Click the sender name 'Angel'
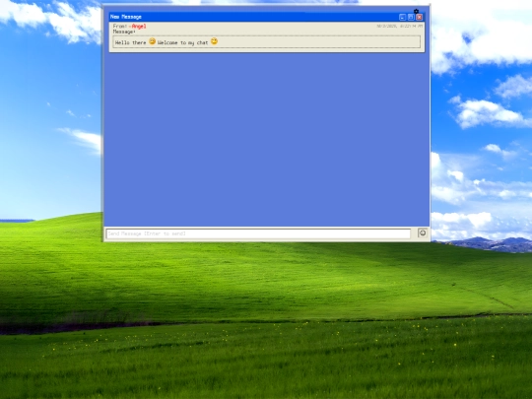Screen dimensions: 532x399 point(139,27)
